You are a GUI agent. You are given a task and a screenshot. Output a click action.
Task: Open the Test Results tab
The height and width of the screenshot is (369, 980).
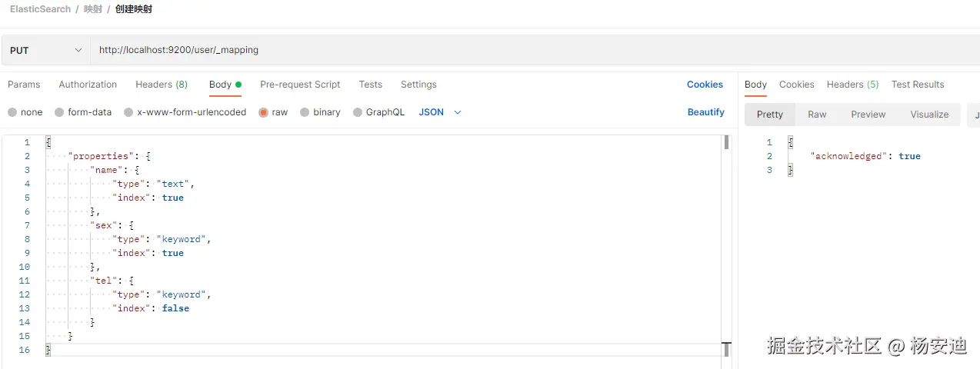tap(917, 85)
